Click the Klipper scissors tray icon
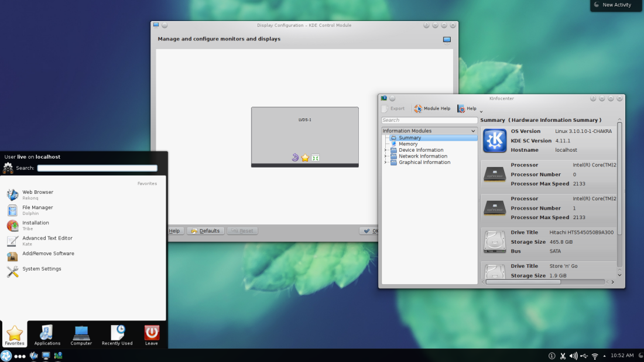Screen dimensions: 644x362 tap(563, 356)
